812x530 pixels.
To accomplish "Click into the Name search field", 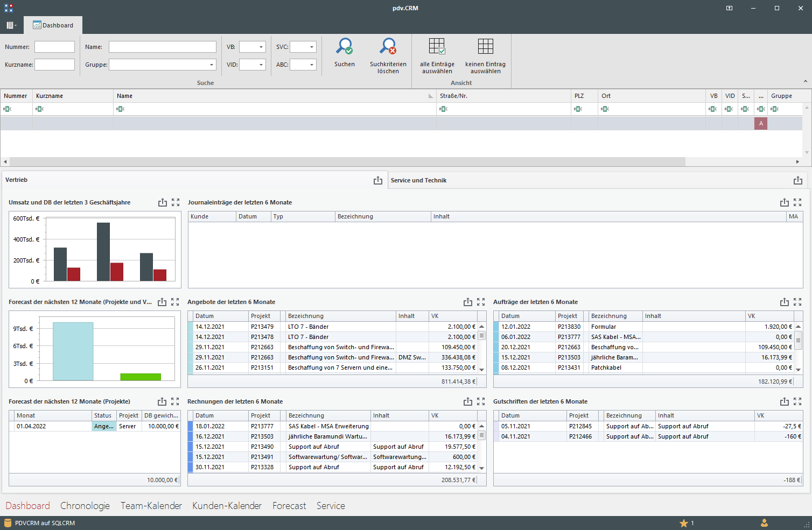I will point(162,47).
